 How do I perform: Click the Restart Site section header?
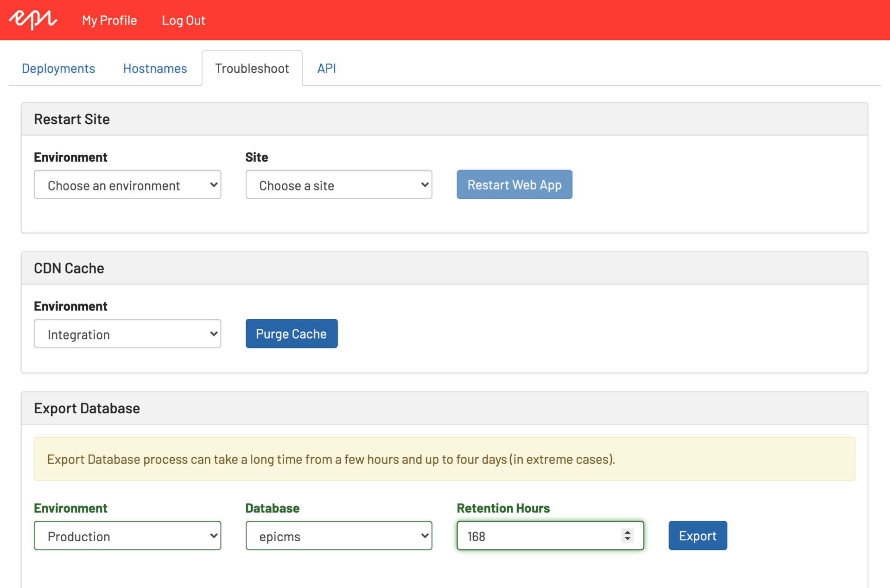pos(72,119)
